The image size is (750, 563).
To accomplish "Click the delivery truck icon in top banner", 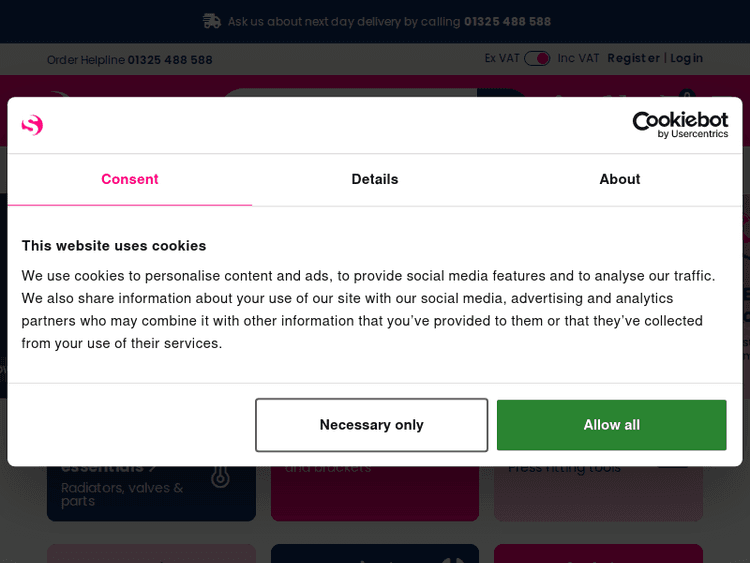I will click(211, 21).
